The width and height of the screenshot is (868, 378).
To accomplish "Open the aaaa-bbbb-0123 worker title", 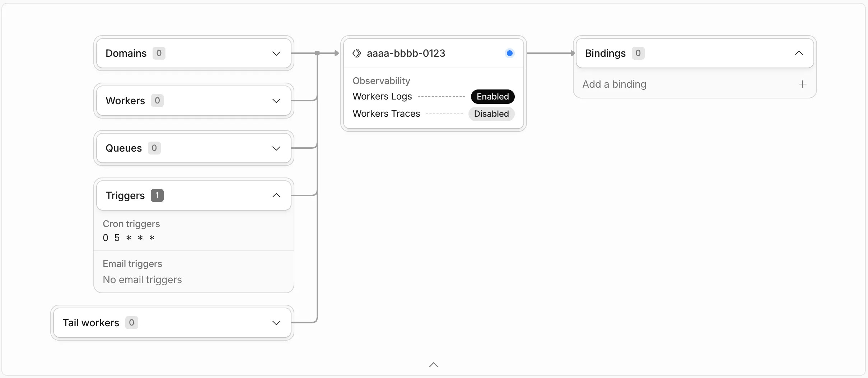I will (406, 53).
